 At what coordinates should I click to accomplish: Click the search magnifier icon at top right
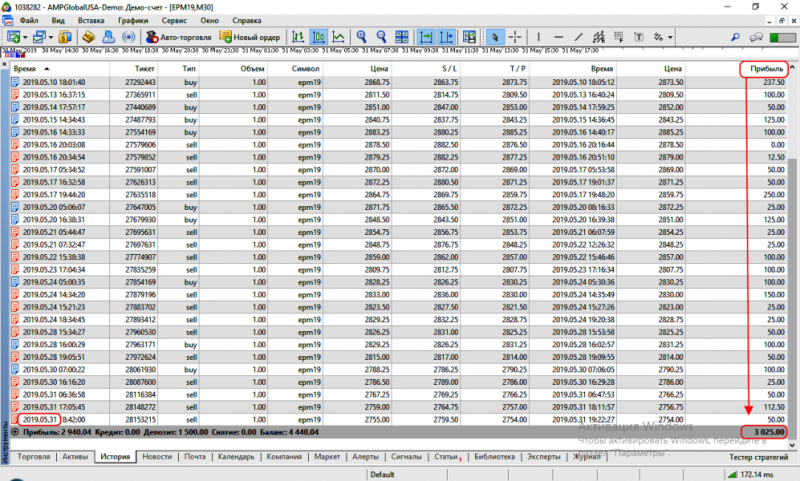pos(737,37)
